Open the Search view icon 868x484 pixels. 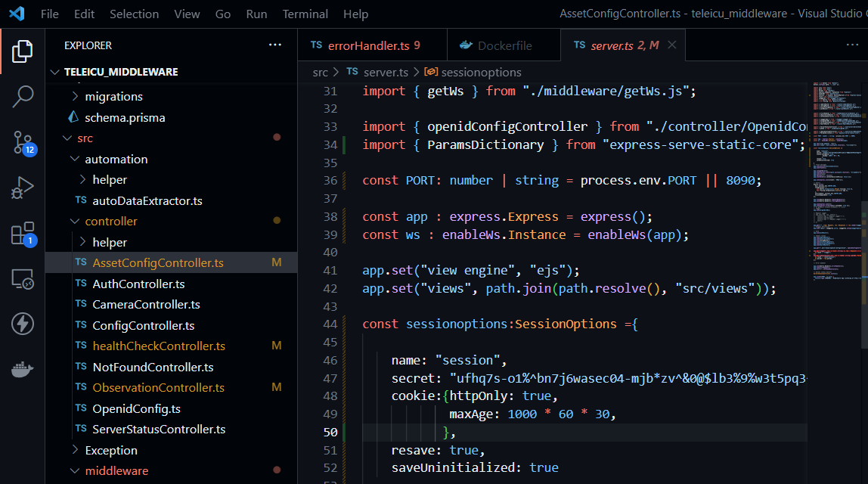pyautogui.click(x=22, y=97)
